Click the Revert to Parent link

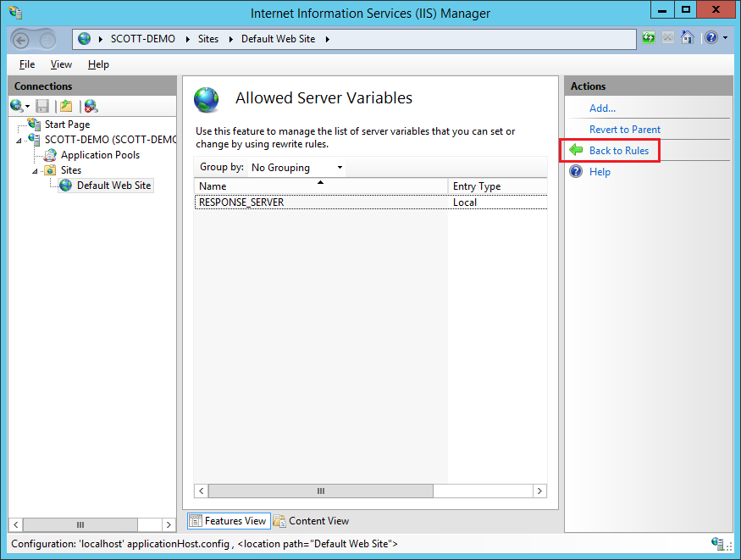(624, 130)
